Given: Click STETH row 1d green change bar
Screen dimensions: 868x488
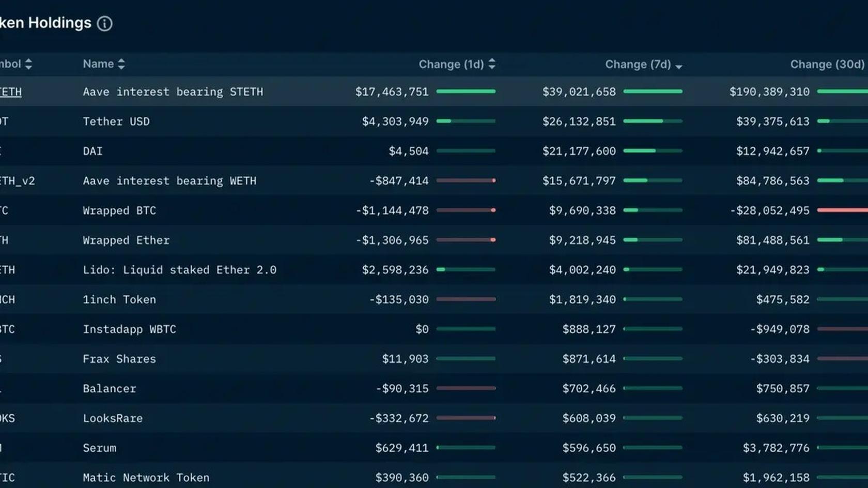Looking at the screenshot, I should (466, 91).
